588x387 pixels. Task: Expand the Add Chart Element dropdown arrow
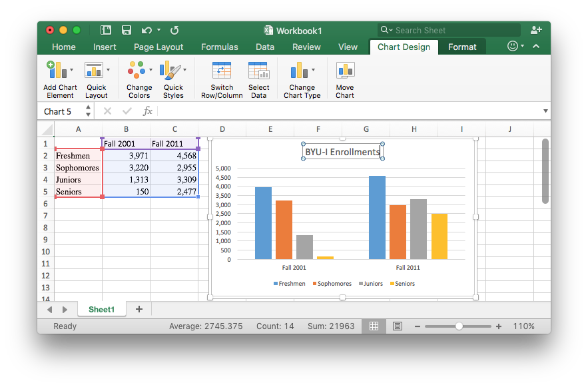click(72, 70)
